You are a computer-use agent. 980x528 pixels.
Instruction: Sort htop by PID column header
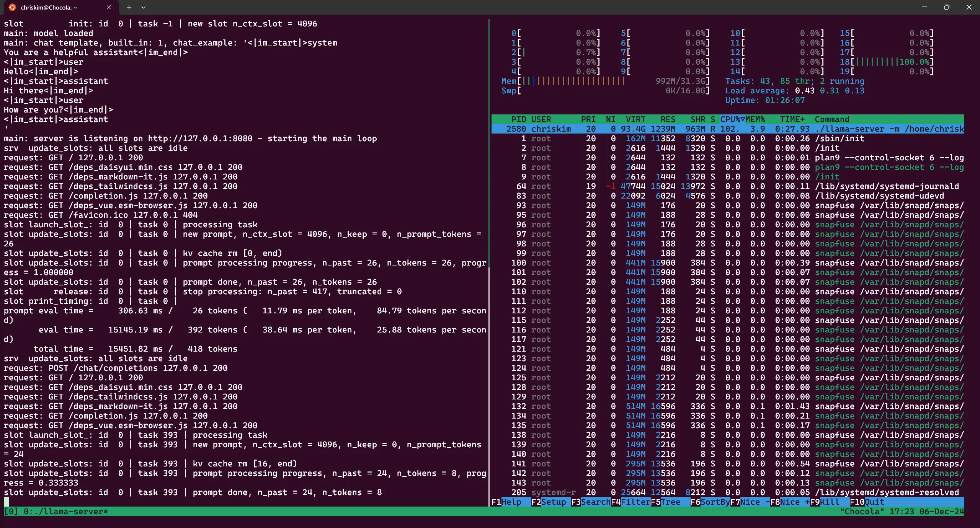click(518, 119)
